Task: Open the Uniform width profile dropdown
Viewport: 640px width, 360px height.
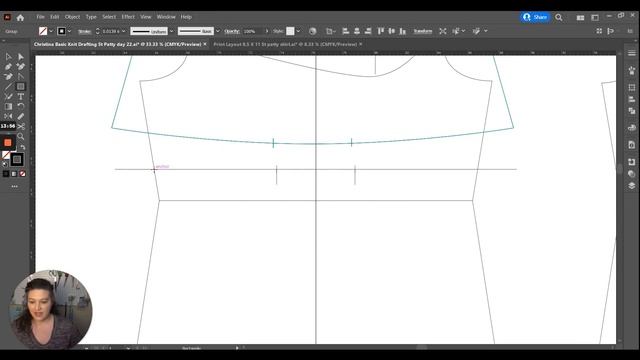Action: coord(171,31)
